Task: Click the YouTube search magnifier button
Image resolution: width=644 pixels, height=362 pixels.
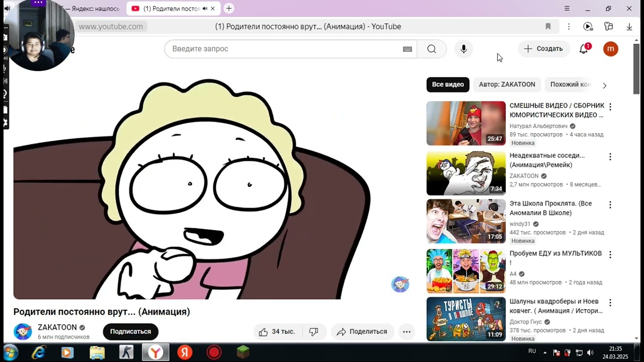Action: click(x=432, y=49)
